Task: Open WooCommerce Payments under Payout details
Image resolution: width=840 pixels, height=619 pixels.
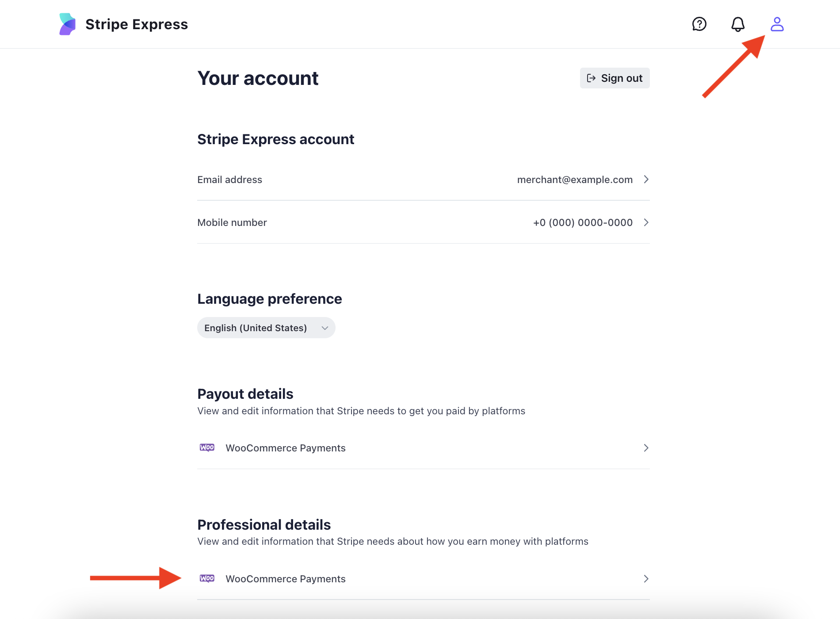Action: pyautogui.click(x=286, y=448)
